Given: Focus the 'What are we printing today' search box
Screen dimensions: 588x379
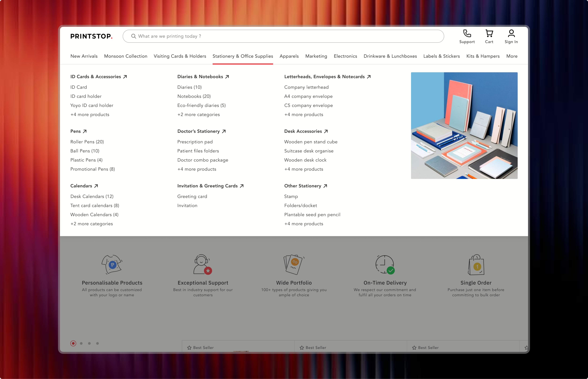Looking at the screenshot, I should click(x=283, y=36).
